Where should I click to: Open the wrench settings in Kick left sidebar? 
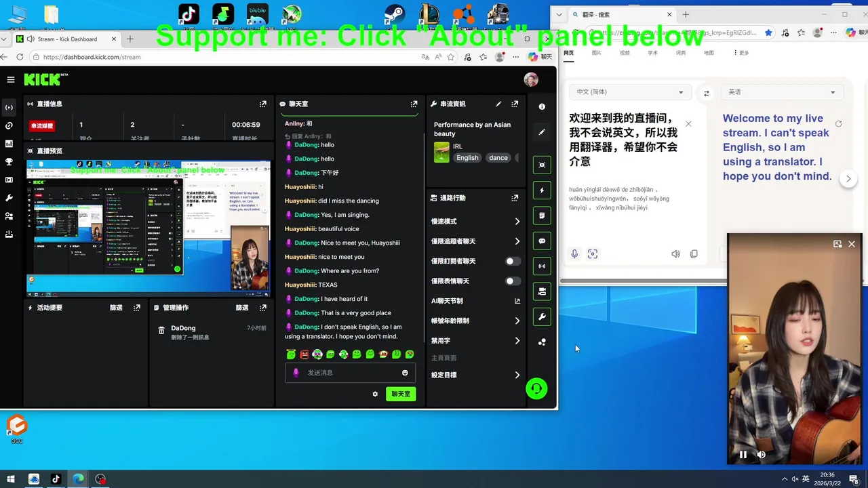(9, 198)
